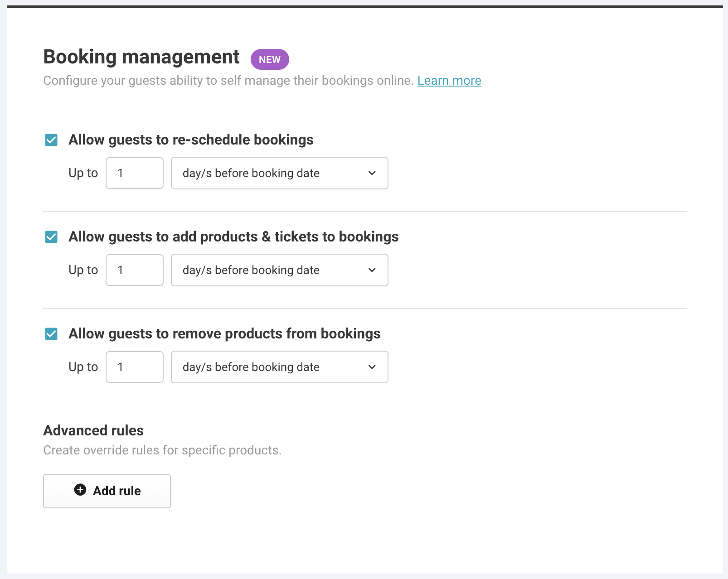Click 'Allow guests to remove products from bookings' label

pos(224,334)
